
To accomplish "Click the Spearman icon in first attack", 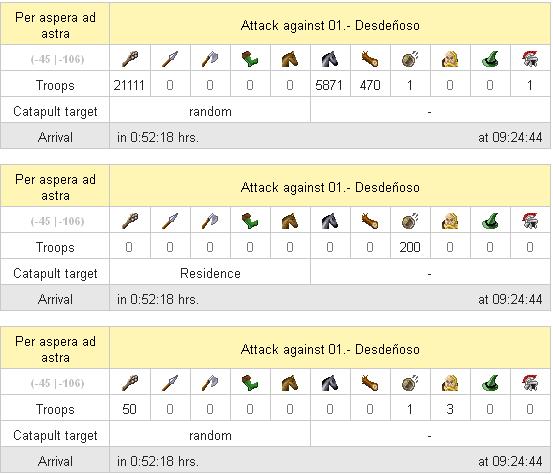I will pyautogui.click(x=170, y=59).
